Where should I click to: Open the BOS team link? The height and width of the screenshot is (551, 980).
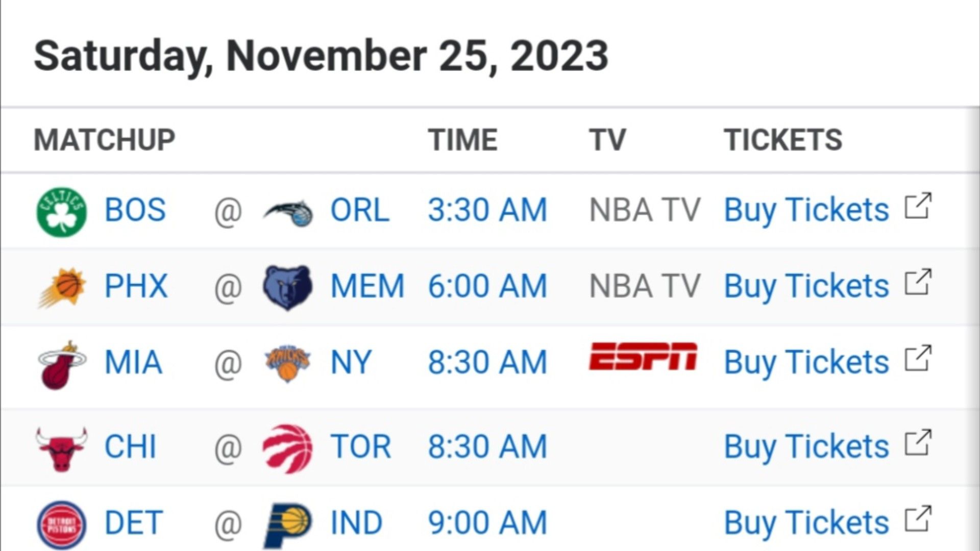tap(135, 210)
